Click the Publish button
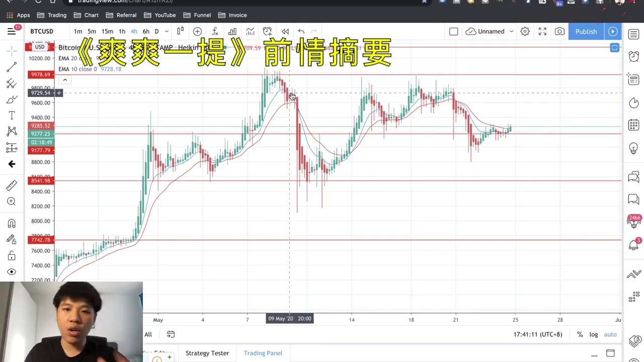The height and width of the screenshot is (362, 644). coord(586,32)
